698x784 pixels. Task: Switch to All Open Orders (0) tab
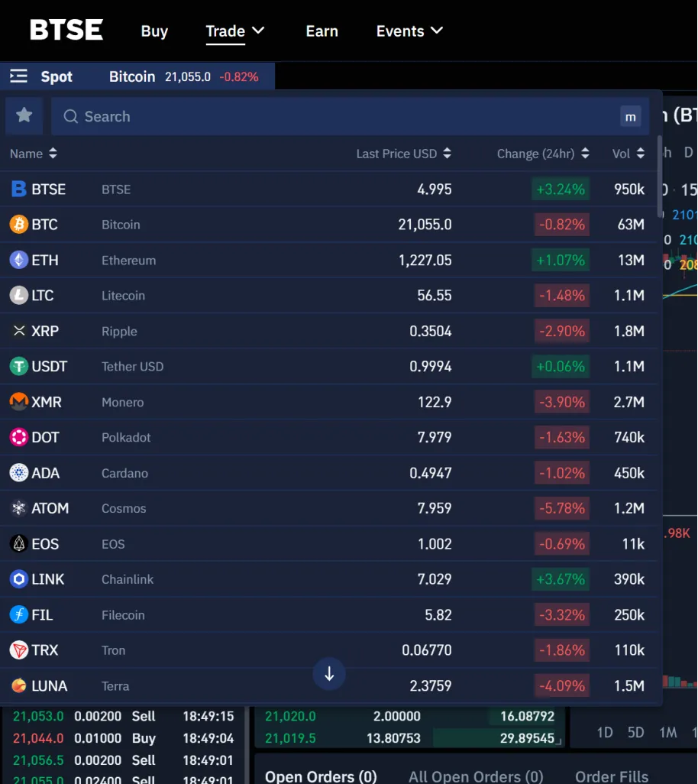click(x=476, y=776)
